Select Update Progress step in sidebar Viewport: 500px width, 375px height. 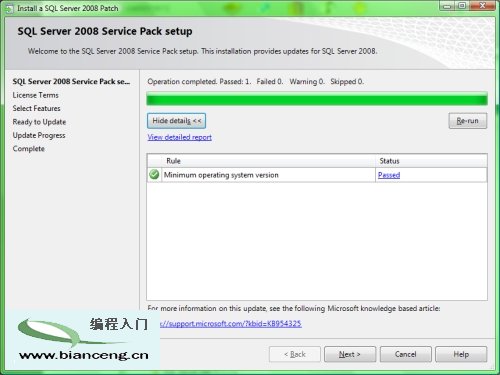pyautogui.click(x=39, y=135)
